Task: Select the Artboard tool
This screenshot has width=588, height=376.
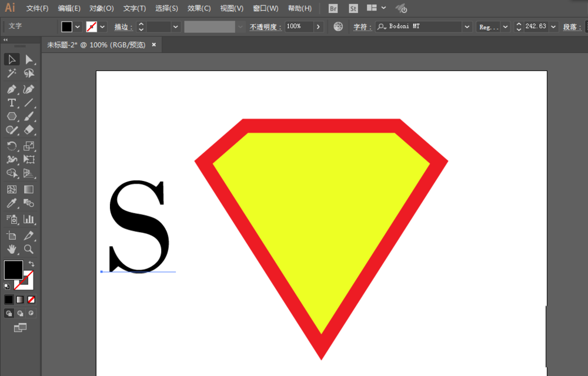Action: click(x=12, y=236)
